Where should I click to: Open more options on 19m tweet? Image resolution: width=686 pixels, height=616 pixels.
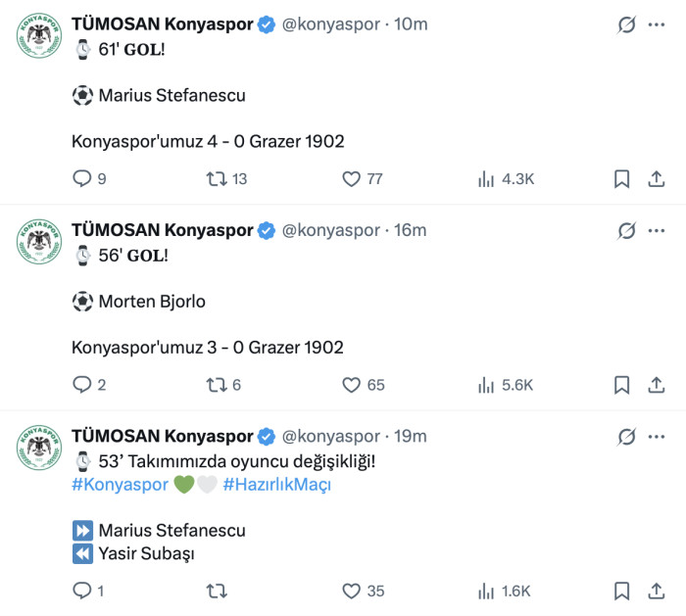pyautogui.click(x=657, y=437)
